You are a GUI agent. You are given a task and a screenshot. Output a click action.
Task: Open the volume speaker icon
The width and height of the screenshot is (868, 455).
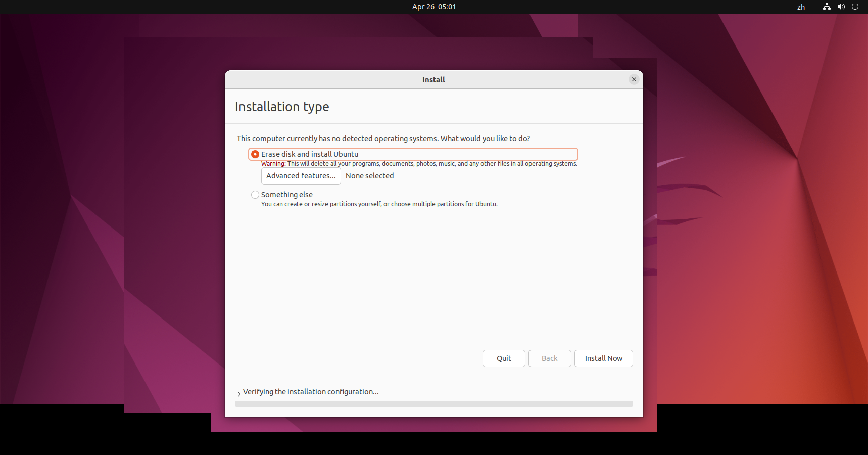click(x=841, y=7)
